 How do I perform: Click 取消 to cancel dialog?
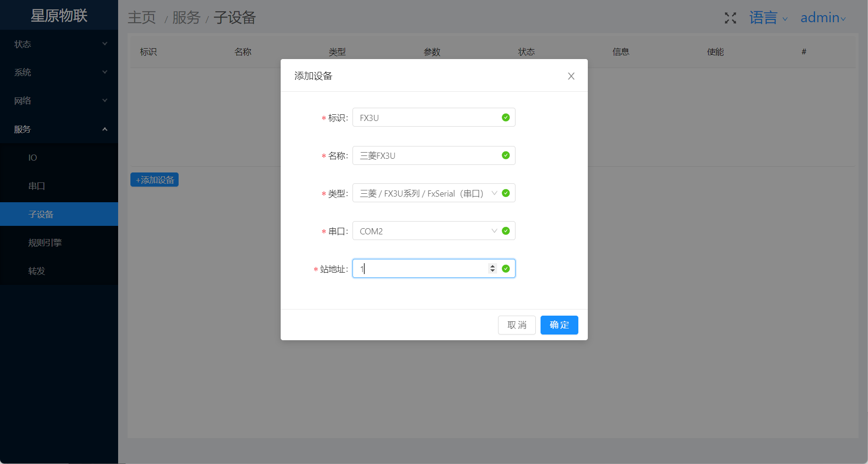[x=517, y=325]
